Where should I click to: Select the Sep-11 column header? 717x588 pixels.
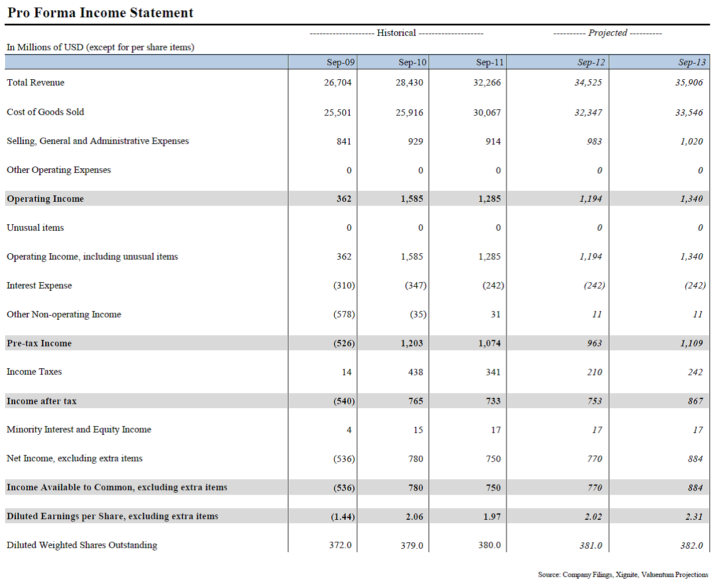(490, 62)
